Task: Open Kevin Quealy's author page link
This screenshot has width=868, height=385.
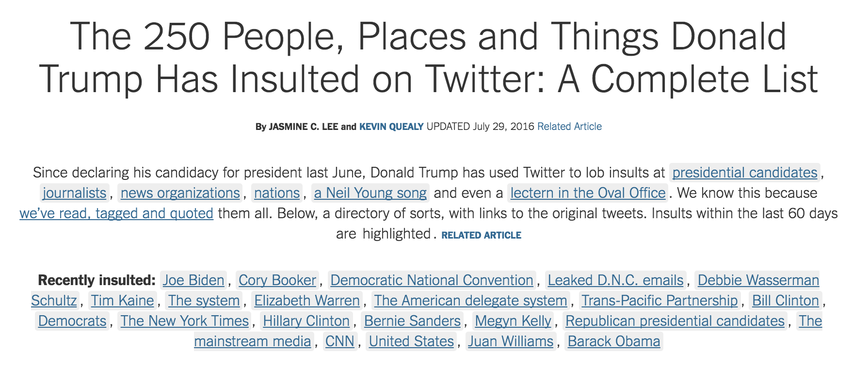Action: pos(391,127)
